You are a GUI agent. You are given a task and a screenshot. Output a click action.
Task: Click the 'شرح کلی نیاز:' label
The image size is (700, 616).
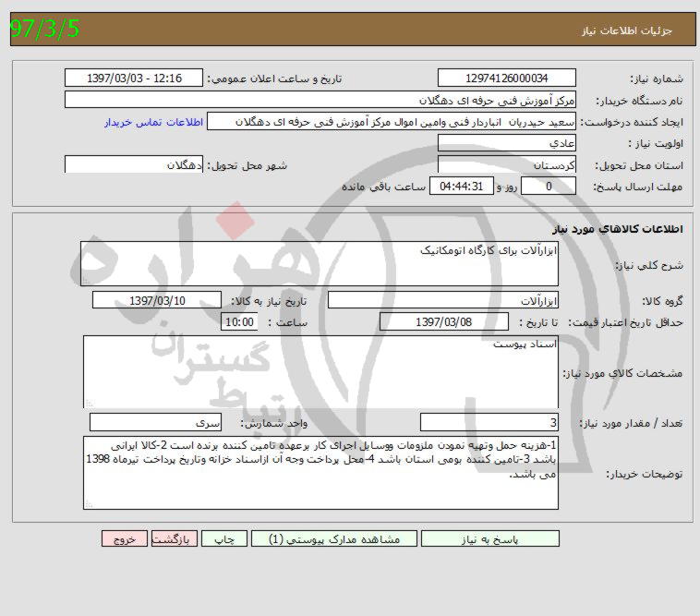[649, 266]
